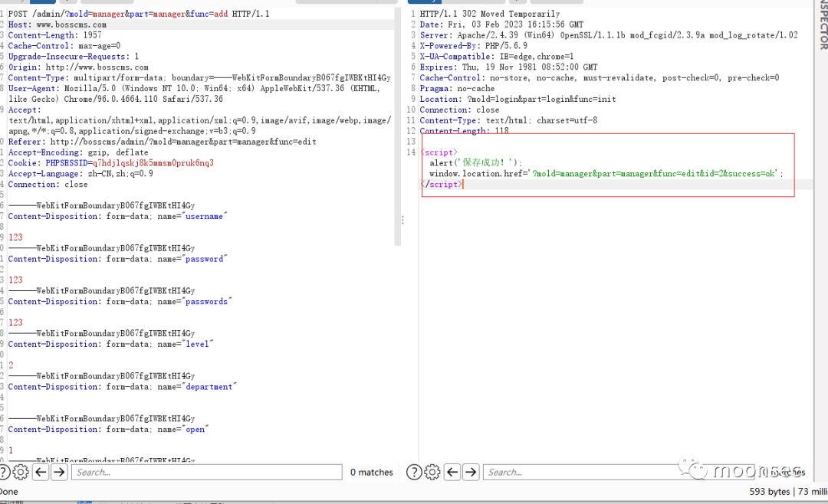Click the HTTP/1.1 302 Moved Temporarily line
The image size is (828, 504).
click(489, 14)
